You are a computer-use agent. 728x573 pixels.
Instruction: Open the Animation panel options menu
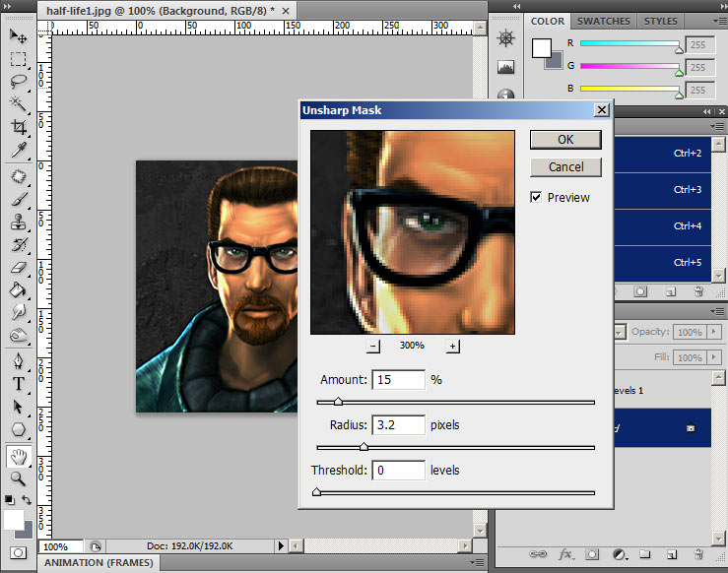point(477,563)
